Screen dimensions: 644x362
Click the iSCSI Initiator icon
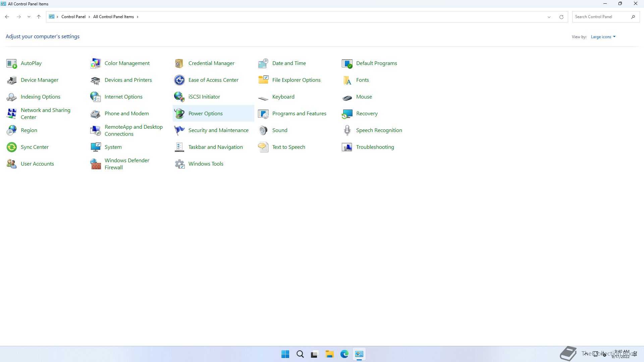(x=179, y=97)
